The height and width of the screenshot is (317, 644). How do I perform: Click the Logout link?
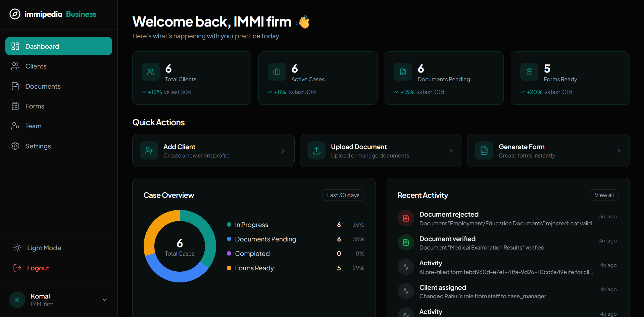click(59, 268)
